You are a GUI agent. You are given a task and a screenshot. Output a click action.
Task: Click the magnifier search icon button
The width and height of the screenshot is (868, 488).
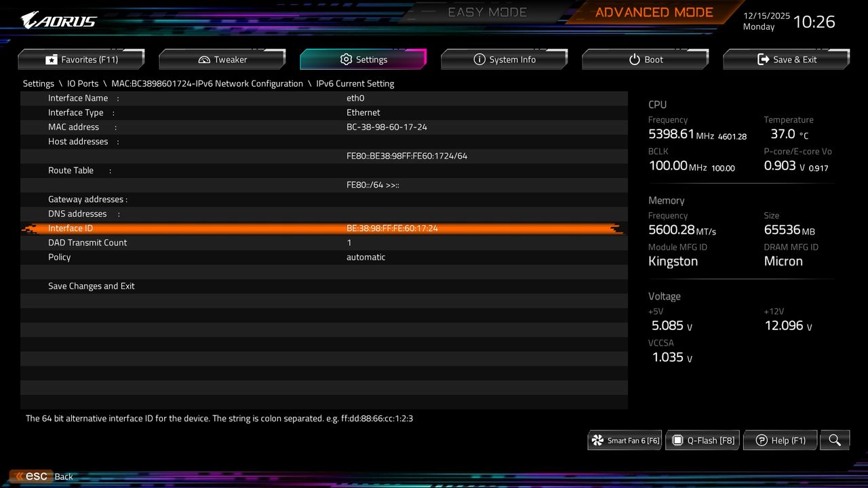coord(835,440)
